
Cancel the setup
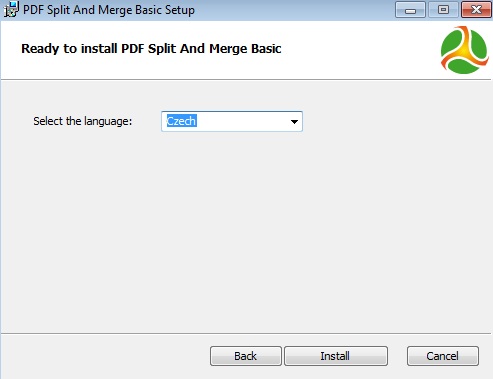pyautogui.click(x=443, y=356)
